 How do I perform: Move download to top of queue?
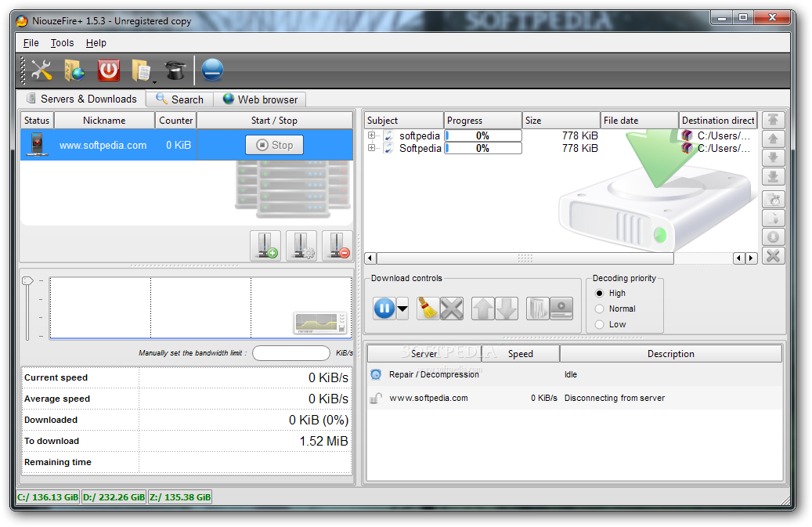tap(773, 120)
